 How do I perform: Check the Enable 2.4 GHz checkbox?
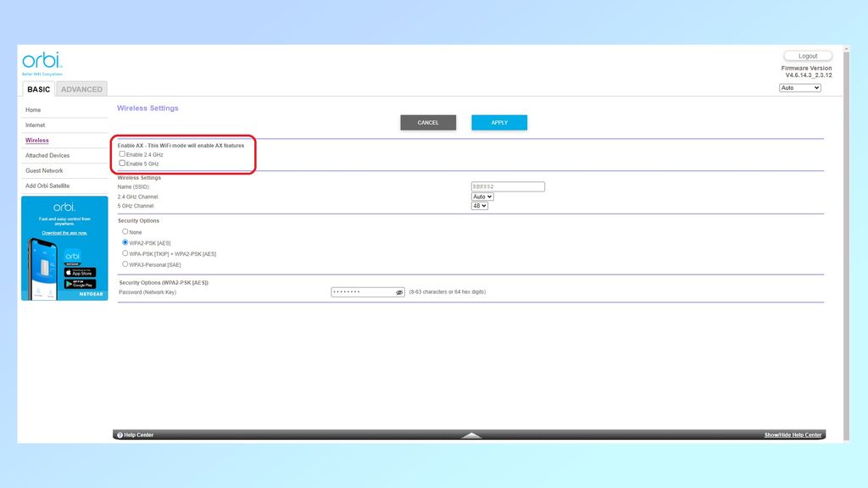(121, 154)
